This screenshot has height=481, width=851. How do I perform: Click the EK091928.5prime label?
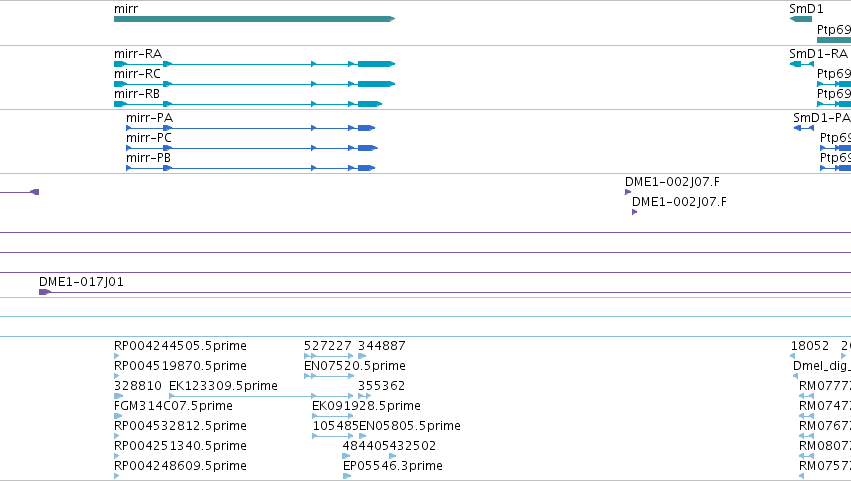(366, 406)
